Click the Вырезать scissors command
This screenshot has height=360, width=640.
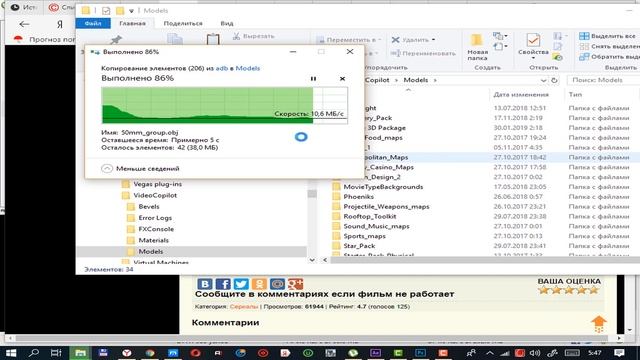pyautogui.click(x=253, y=36)
